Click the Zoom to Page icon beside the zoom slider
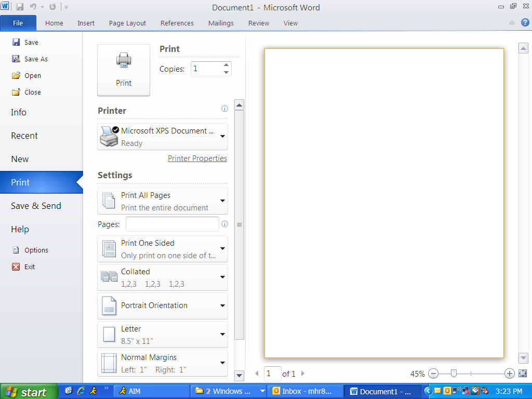 (x=523, y=374)
